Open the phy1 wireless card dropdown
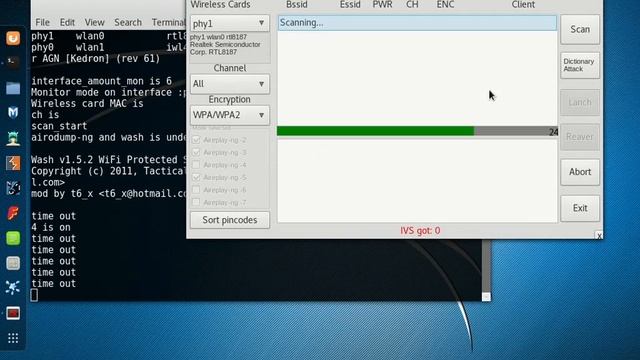 tap(229, 23)
